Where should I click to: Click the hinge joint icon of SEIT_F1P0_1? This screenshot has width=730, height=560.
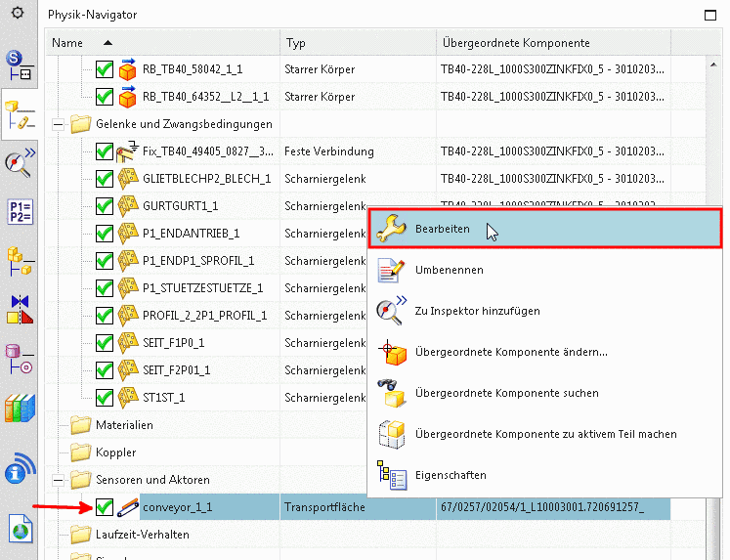tap(128, 343)
